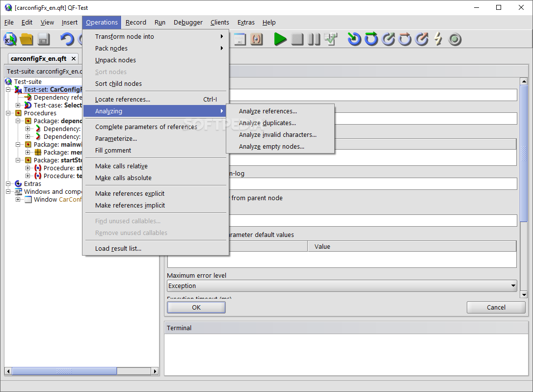Image resolution: width=533 pixels, height=392 pixels.
Task: Click the details vertical scrollbar up arrow
Action: click(524, 81)
